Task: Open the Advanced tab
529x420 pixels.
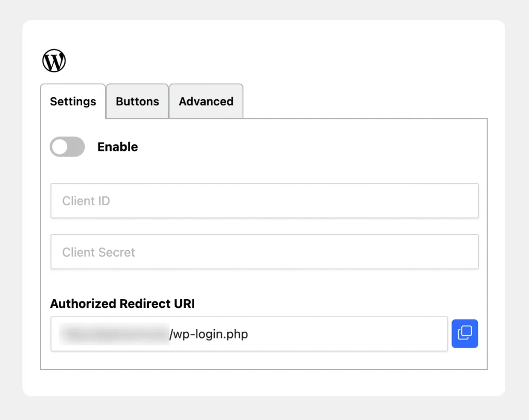Action: [x=206, y=101]
